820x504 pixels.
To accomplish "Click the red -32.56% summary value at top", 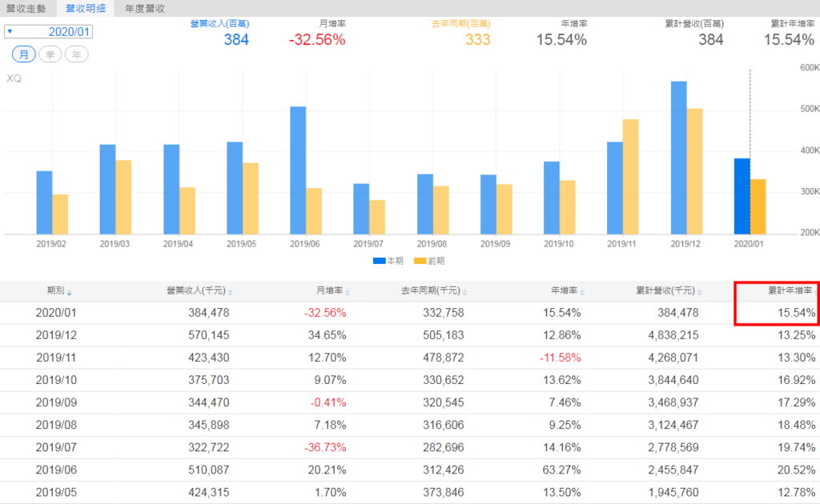I will (317, 40).
